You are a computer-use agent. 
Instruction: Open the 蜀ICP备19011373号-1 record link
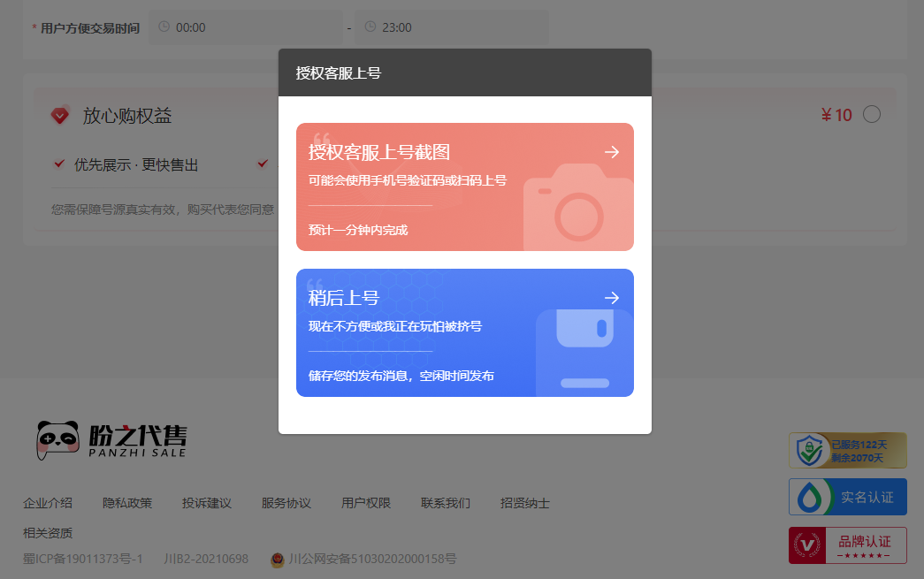click(83, 559)
